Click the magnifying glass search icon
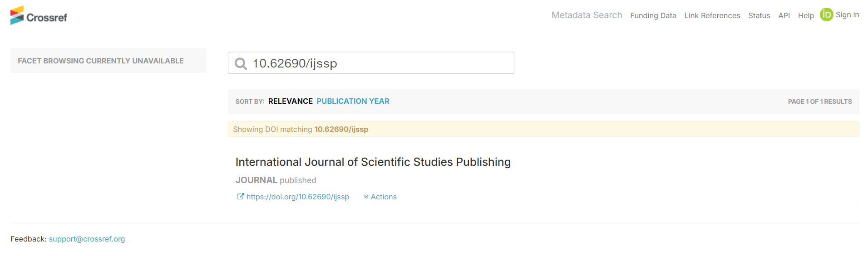868x256 pixels. click(x=241, y=63)
